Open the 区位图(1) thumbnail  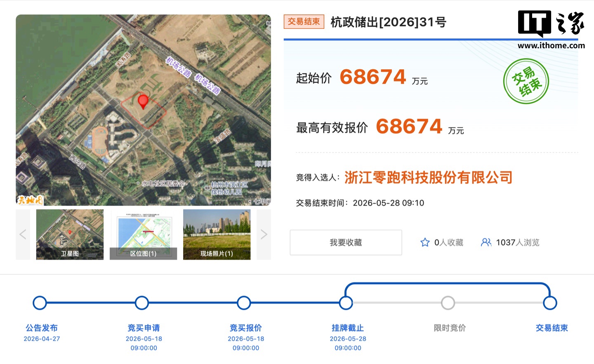(143, 235)
